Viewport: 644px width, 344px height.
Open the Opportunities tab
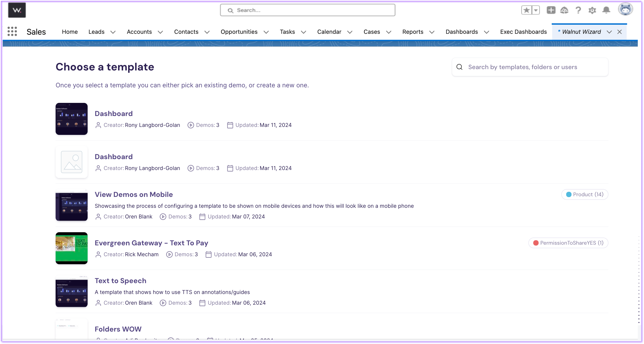click(239, 32)
